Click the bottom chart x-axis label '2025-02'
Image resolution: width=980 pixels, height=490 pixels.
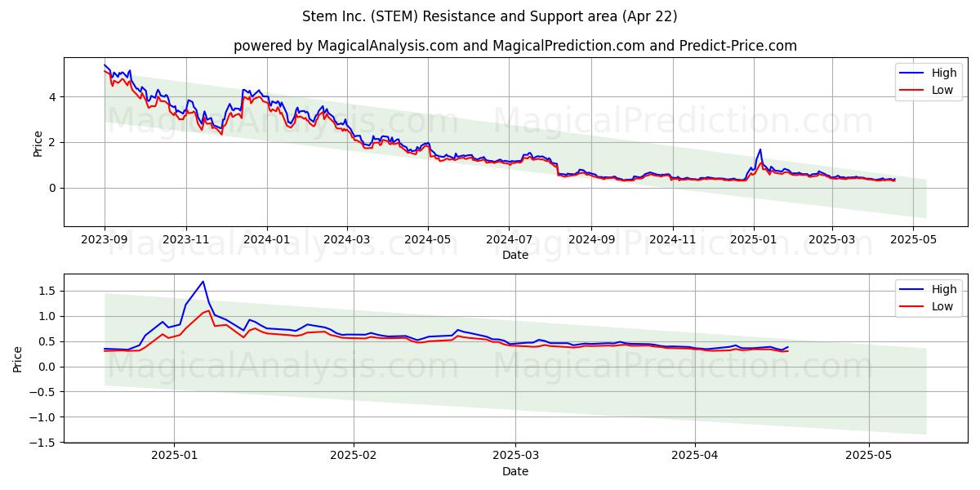point(354,455)
